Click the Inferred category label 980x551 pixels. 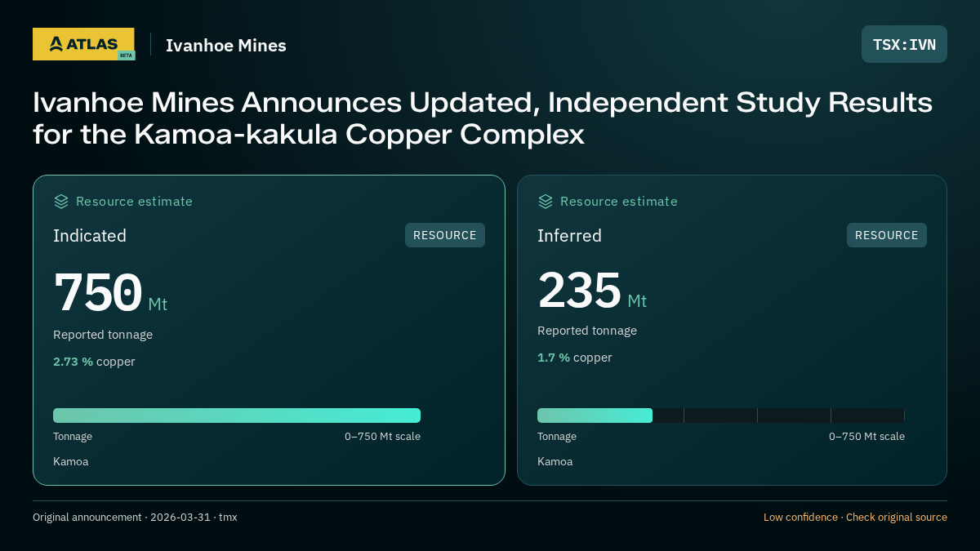pyautogui.click(x=569, y=236)
